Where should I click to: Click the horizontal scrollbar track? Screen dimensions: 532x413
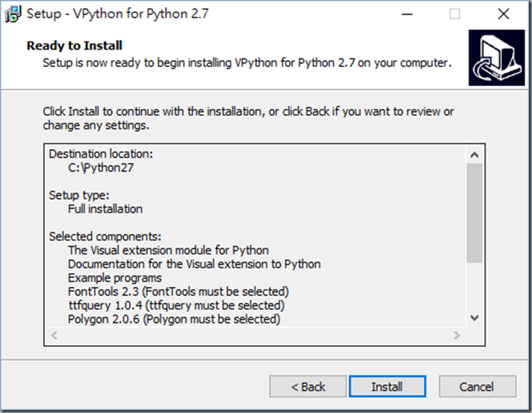[x=256, y=335]
